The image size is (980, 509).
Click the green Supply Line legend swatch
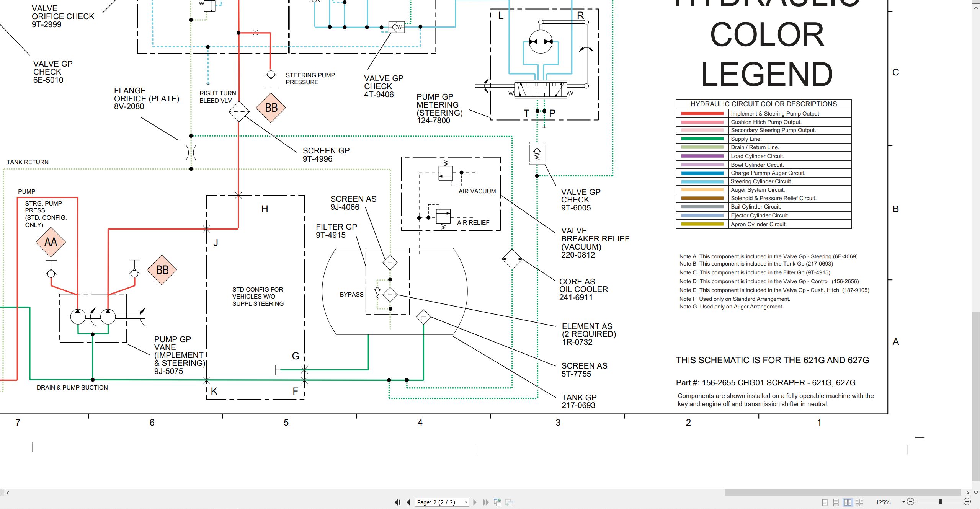[x=702, y=139]
